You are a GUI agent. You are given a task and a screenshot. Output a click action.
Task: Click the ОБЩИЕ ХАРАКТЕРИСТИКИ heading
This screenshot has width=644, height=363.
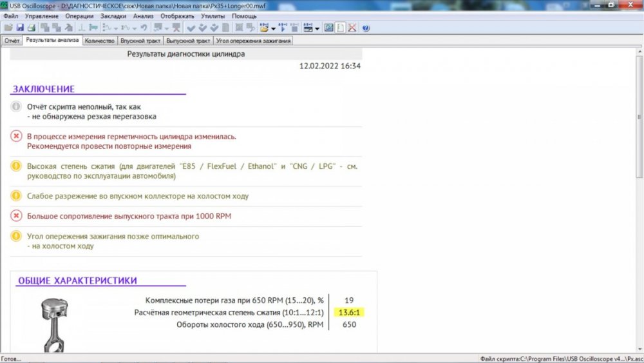pyautogui.click(x=77, y=280)
